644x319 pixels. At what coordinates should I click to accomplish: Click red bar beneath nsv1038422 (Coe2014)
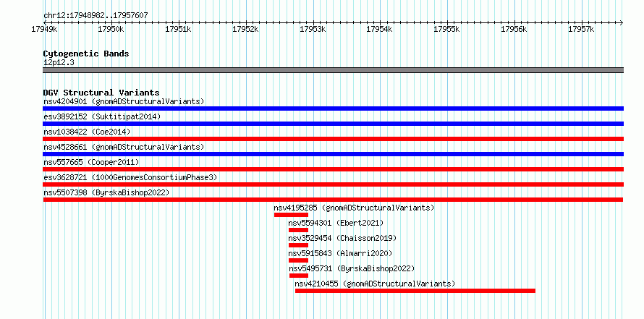[333, 139]
